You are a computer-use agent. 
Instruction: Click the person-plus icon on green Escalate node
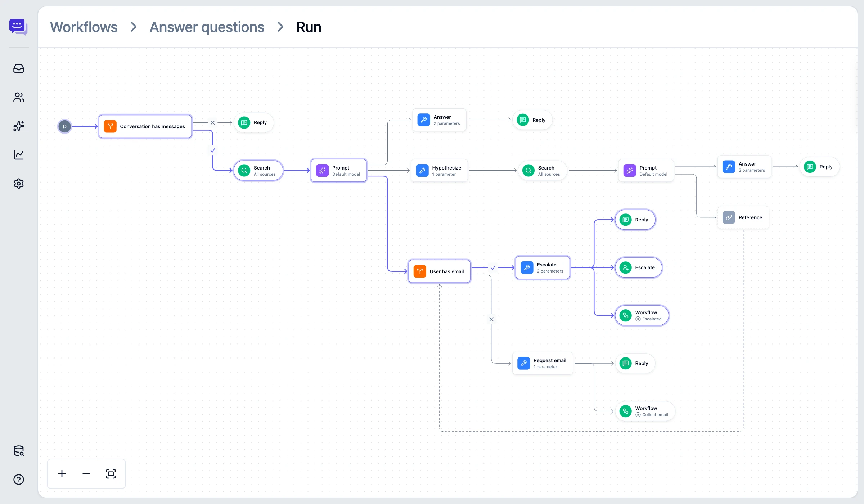coord(625,267)
